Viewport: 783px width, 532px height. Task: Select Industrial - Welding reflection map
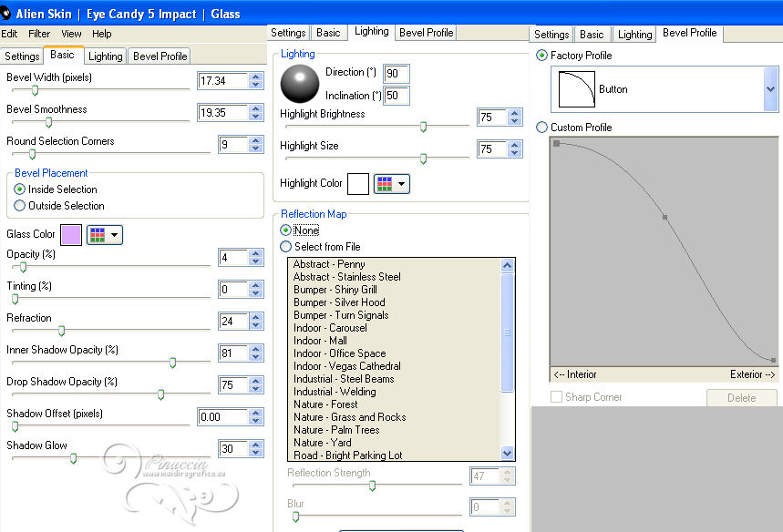(x=335, y=392)
